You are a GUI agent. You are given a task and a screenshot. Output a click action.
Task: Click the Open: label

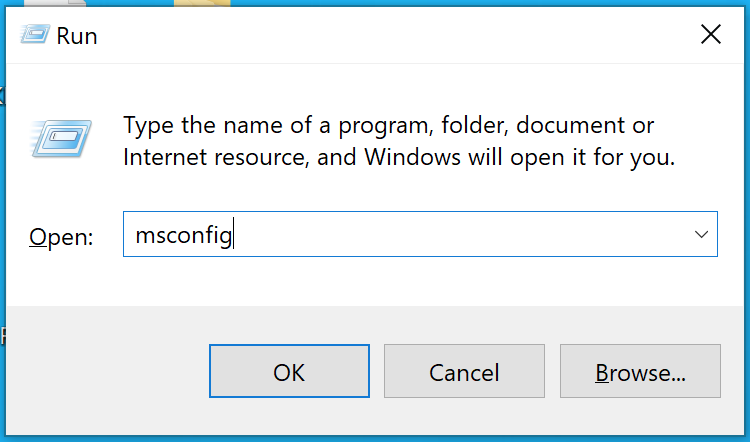click(61, 237)
